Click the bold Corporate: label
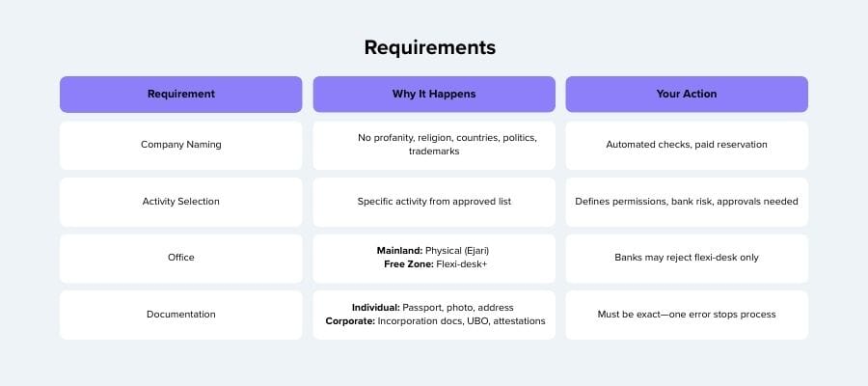The image size is (868, 386). click(x=348, y=320)
